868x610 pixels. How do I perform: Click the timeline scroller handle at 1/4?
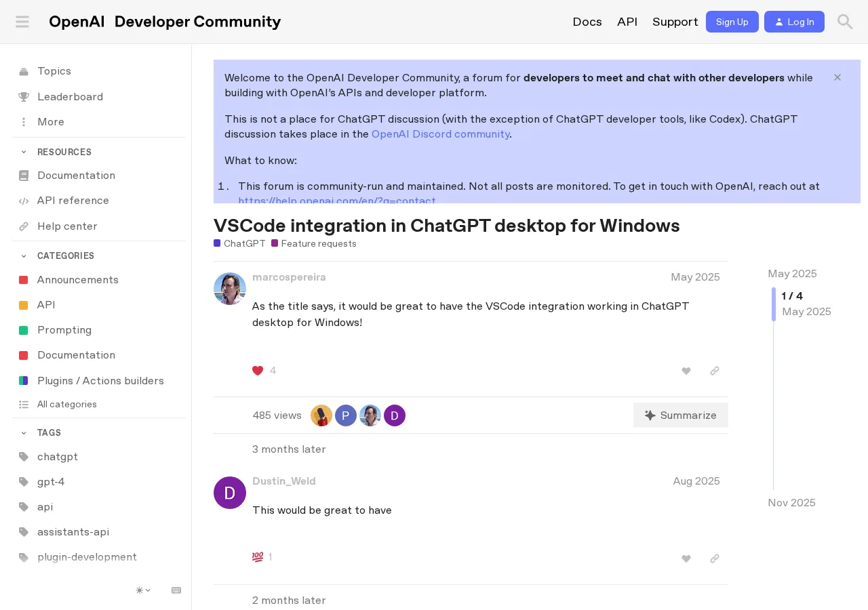[x=774, y=304]
